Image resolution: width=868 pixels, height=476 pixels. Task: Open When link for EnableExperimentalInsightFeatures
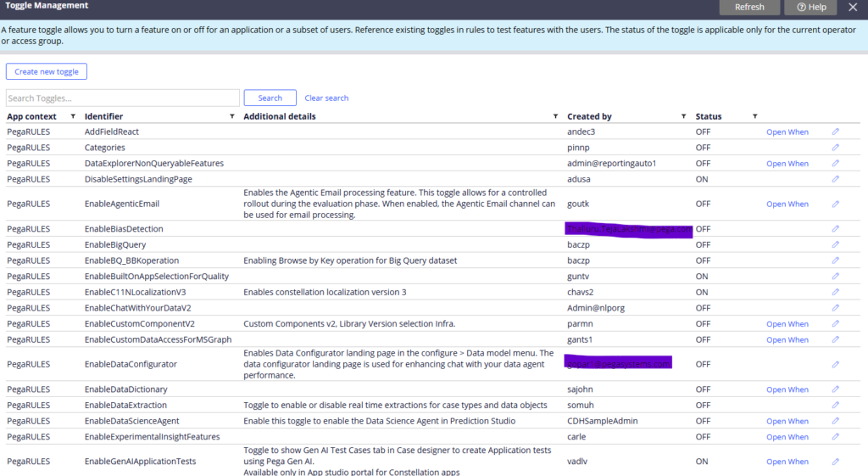pos(787,437)
